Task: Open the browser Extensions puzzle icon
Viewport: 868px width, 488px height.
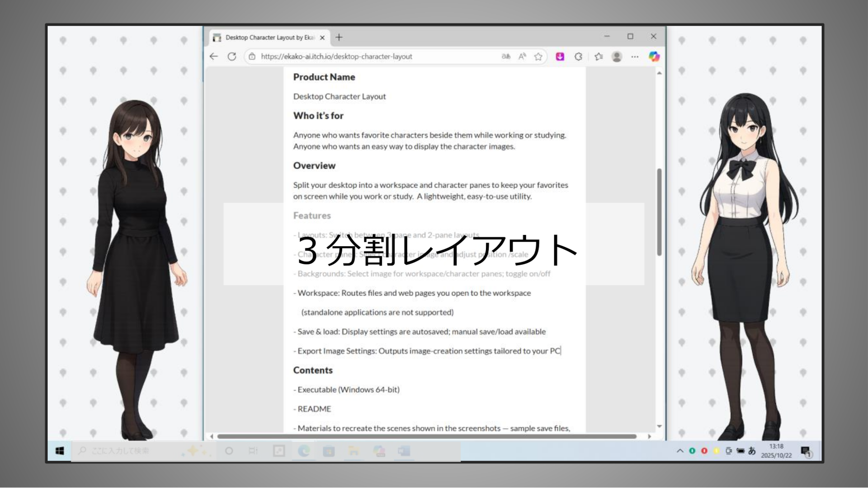Action: [x=578, y=56]
